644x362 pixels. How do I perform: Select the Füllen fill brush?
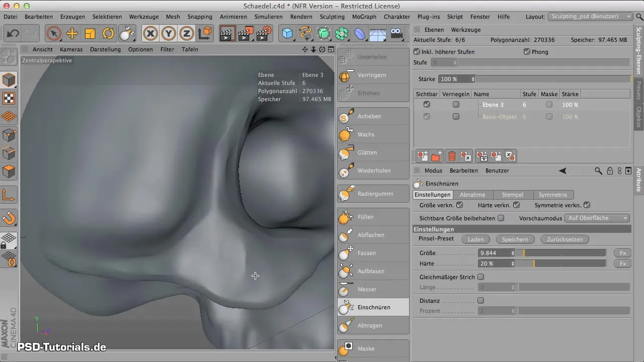click(x=373, y=217)
